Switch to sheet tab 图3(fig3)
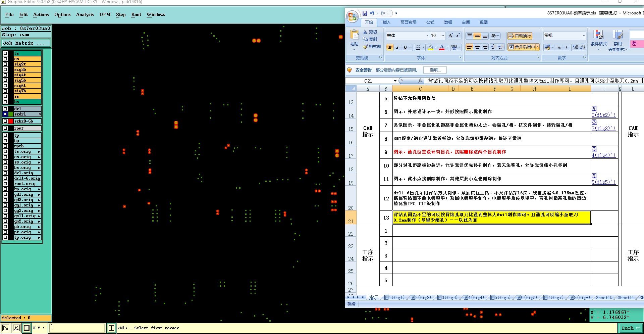644x334 pixels. tap(448, 297)
